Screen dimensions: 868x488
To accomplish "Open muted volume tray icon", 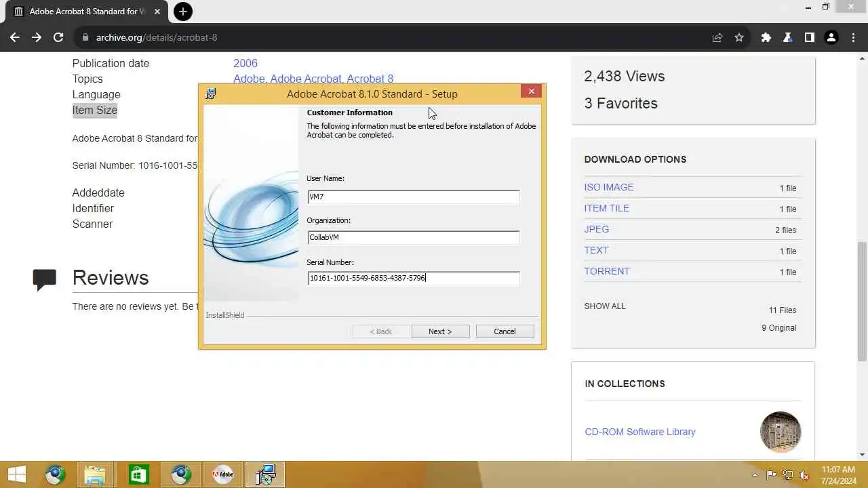I will (x=804, y=475).
